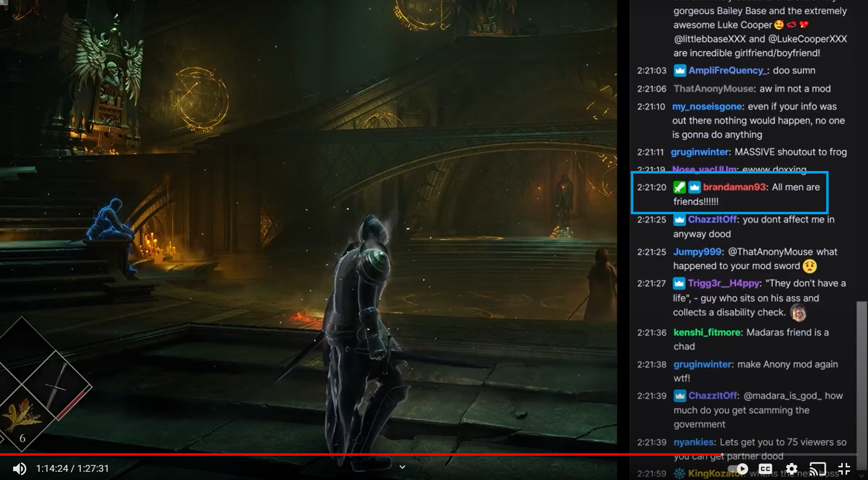Screen dimensions: 868x480
Task: Click the 2:21:03 chat timestamp
Action: pos(652,70)
